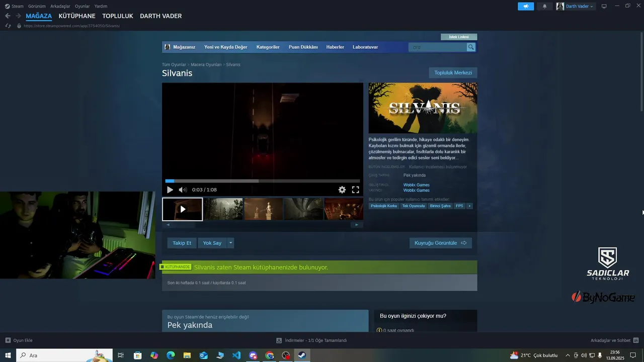Open the Yardım menu
The height and width of the screenshot is (362, 644).
point(101,6)
